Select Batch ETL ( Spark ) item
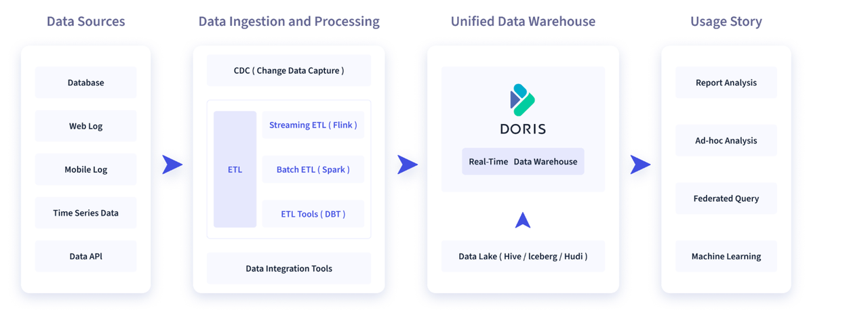868x321 pixels. [x=313, y=169]
